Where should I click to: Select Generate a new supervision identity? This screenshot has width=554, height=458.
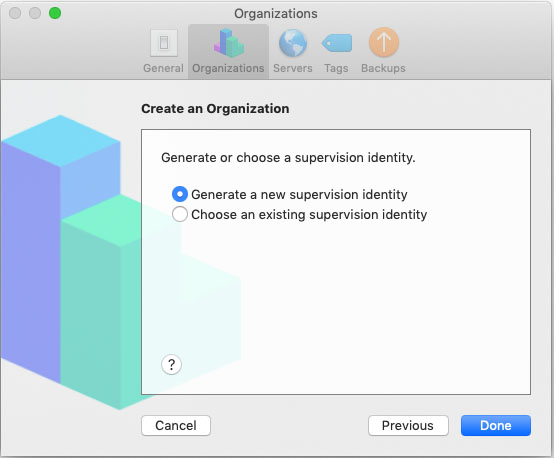pyautogui.click(x=179, y=194)
